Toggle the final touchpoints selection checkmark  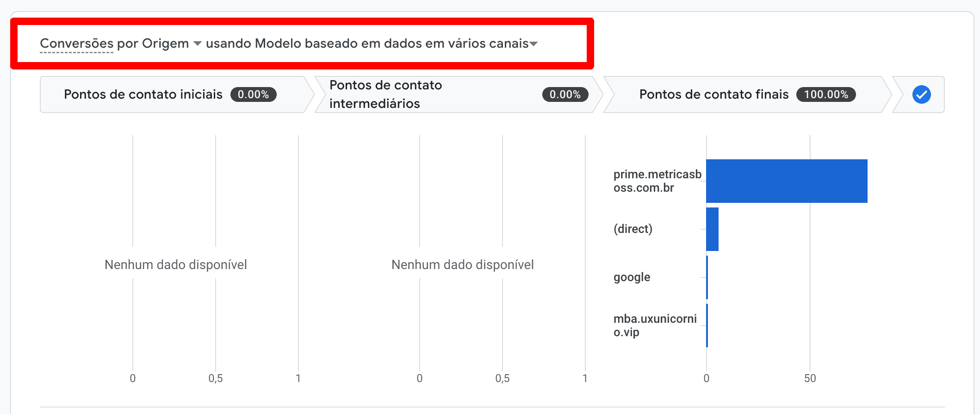921,94
